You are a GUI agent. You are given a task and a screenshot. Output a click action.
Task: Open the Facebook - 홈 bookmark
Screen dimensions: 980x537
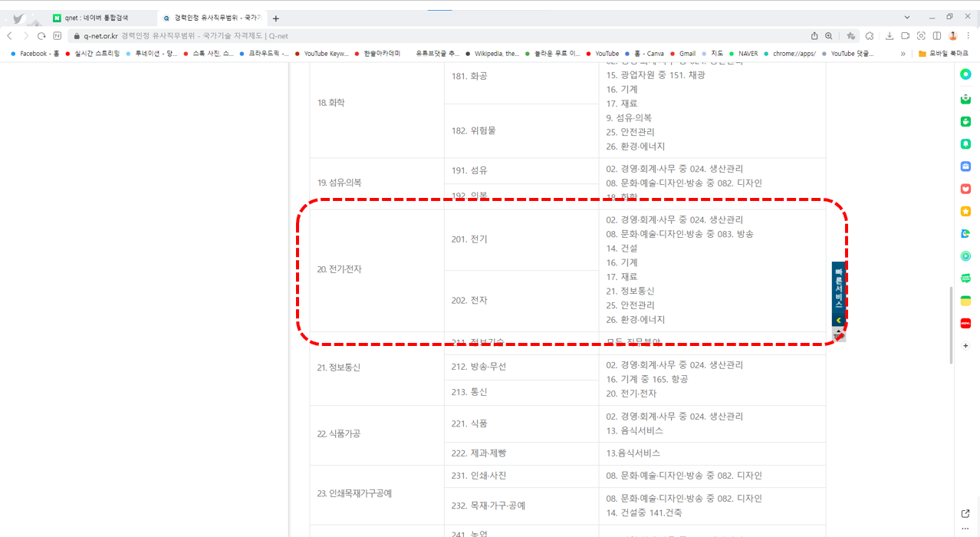[x=35, y=54]
